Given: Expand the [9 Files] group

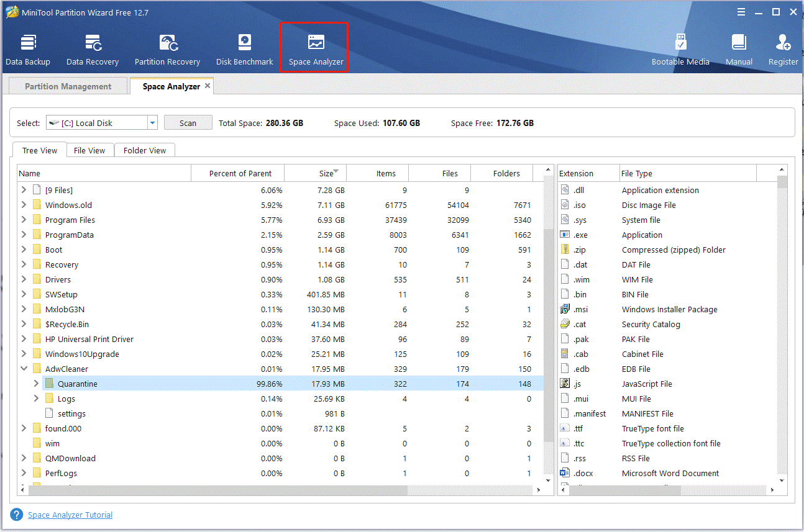Looking at the screenshot, I should pos(24,190).
